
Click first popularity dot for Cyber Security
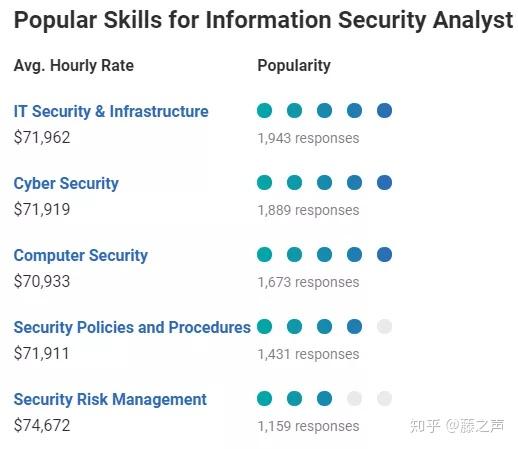coord(265,183)
